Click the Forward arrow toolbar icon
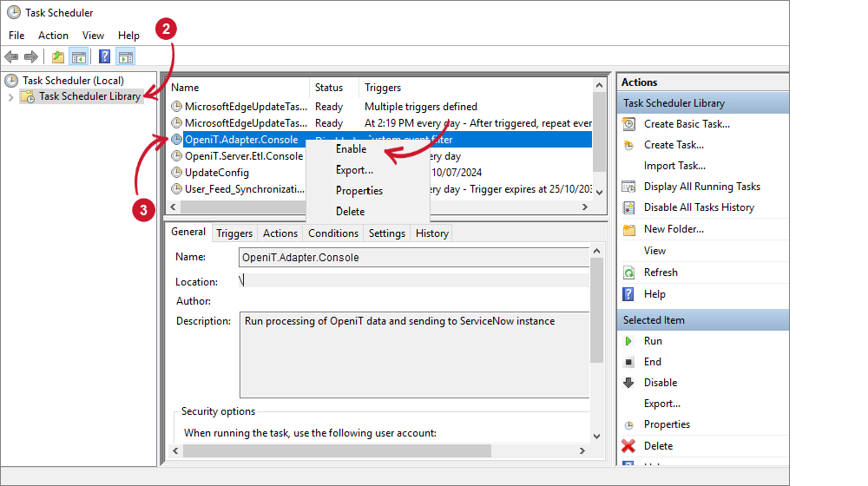This screenshot has width=868, height=486. (31, 56)
